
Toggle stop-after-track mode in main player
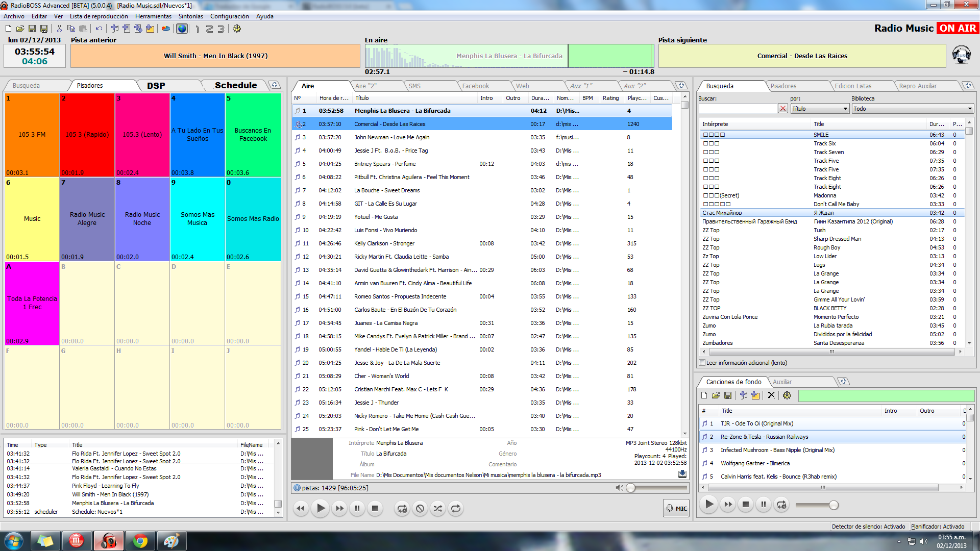tap(420, 508)
